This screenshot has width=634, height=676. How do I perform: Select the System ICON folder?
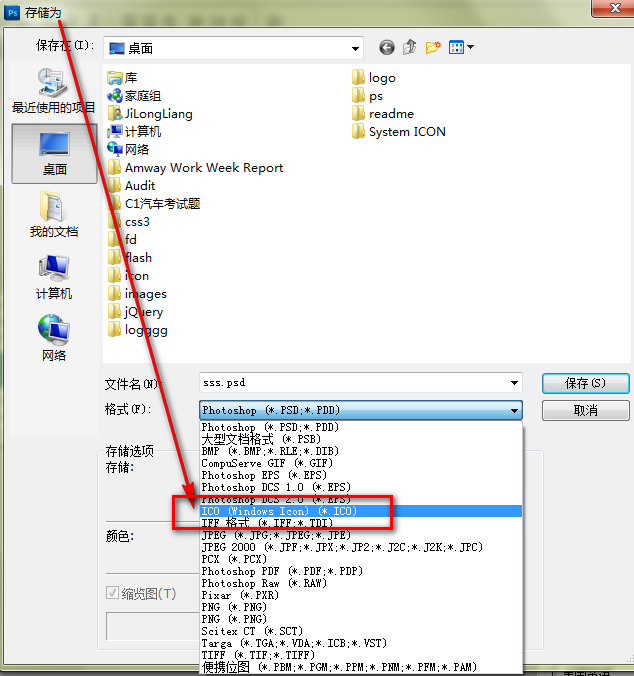[x=399, y=132]
